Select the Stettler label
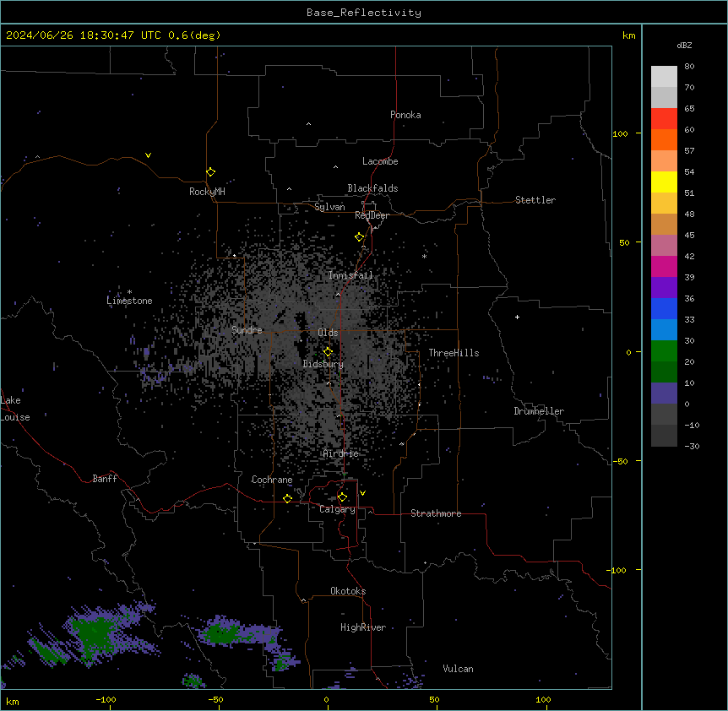Image resolution: width=728 pixels, height=711 pixels. click(x=535, y=200)
